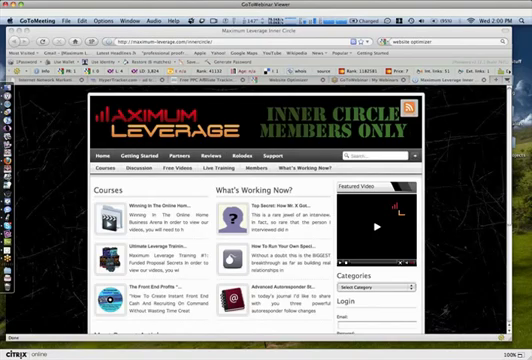
Task: Go to the browser home page icon
Action: pyautogui.click(x=75, y=41)
